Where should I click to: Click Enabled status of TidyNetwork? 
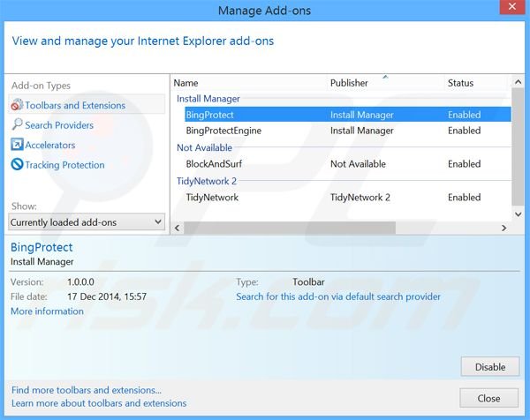point(464,198)
